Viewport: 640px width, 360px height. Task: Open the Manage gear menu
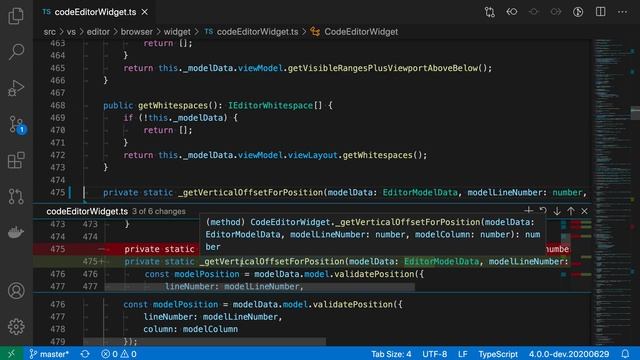coord(16,327)
